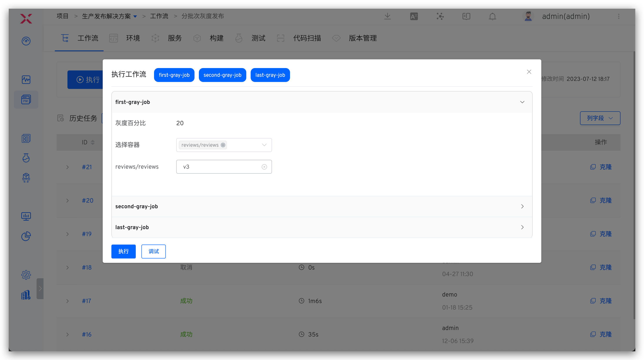Open the settings gear icon in the sidebar
Viewport: 644px width, 360px height.
click(x=26, y=275)
